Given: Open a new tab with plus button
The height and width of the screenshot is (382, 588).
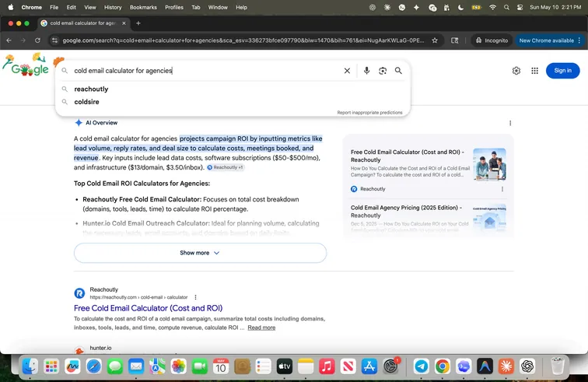Looking at the screenshot, I should [138, 23].
